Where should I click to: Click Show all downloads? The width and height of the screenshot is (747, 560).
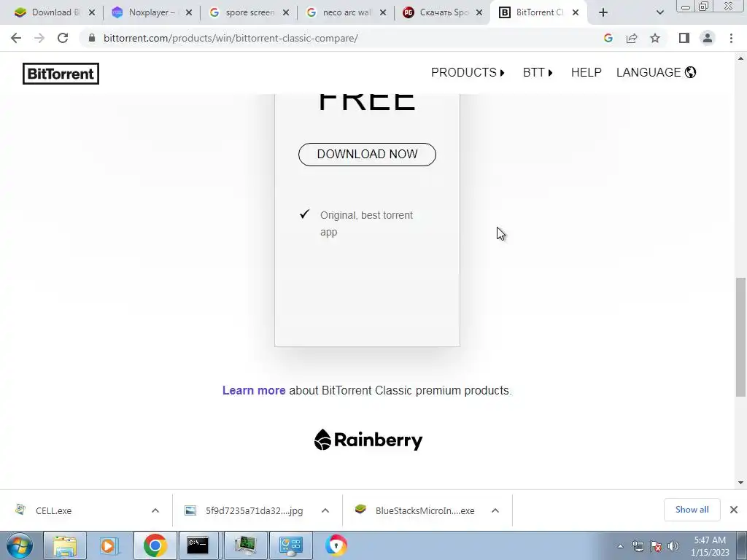pos(692,510)
